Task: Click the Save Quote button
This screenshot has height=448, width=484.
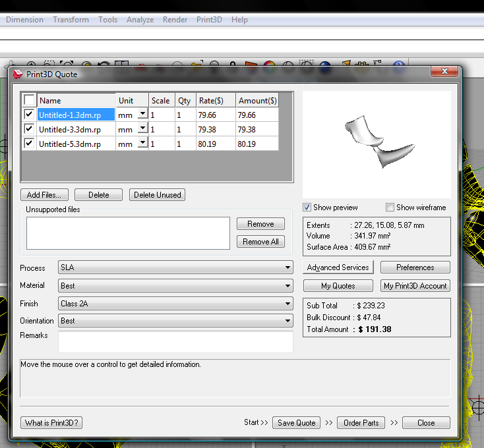Action: tap(296, 423)
